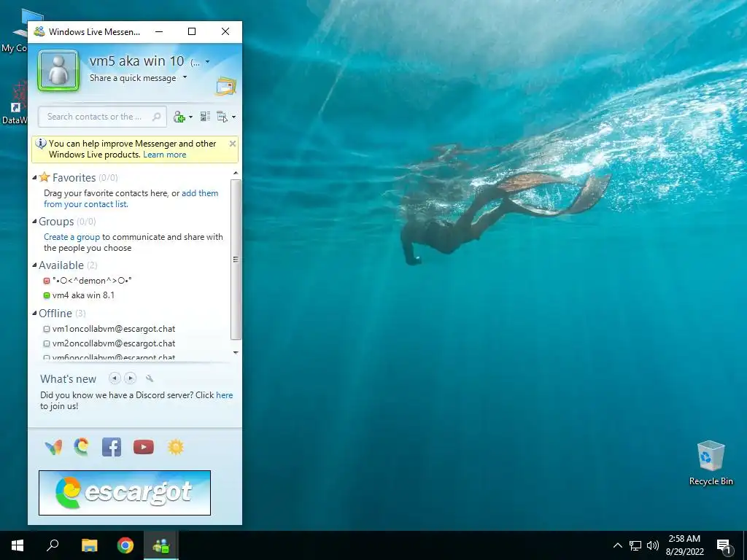747x560 pixels.
Task: Click Windows Live Messenger taskbar icon
Action: point(161,545)
